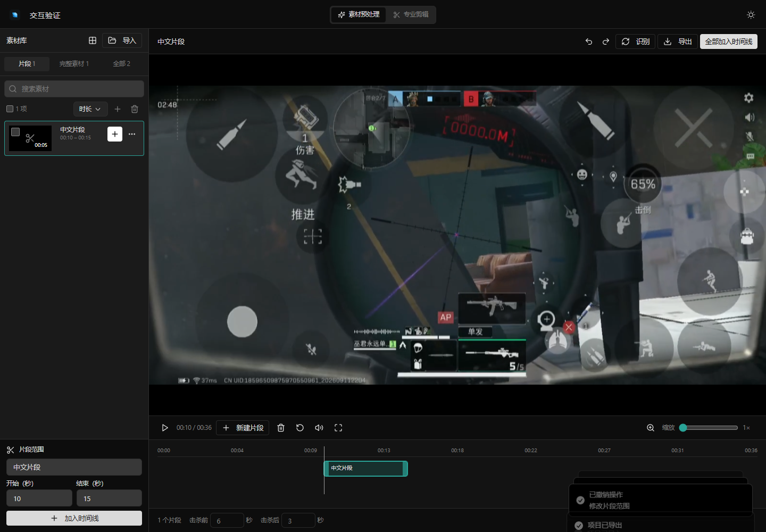Reset clip with the circular arrow icon

300,428
